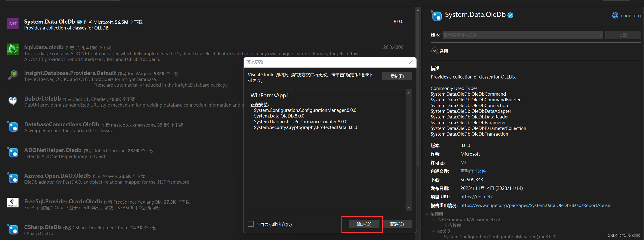Click the lcpi.data.oledb package icon
The image size is (644, 240).
pos(13,49)
